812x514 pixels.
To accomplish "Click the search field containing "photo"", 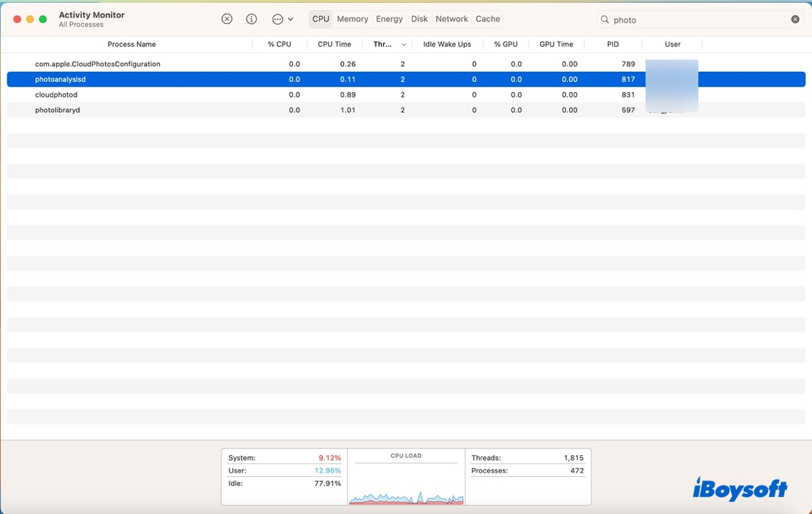I will pos(700,20).
